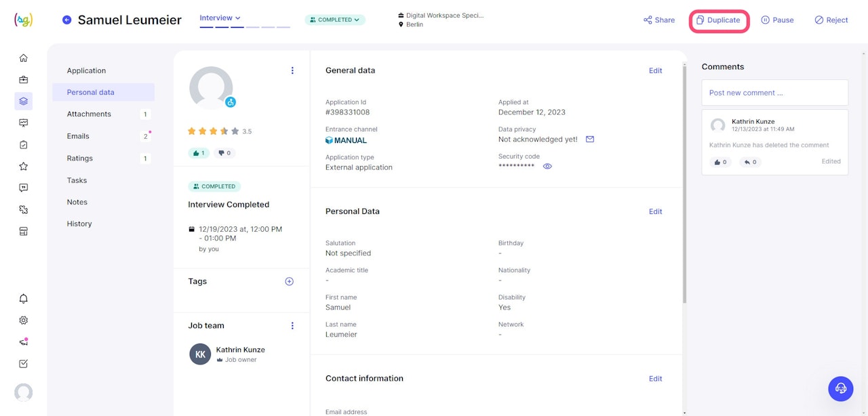Image resolution: width=868 pixels, height=416 pixels.
Task: Toggle the thumbs-up on Kathrin Kunze's comment
Action: pyautogui.click(x=720, y=162)
